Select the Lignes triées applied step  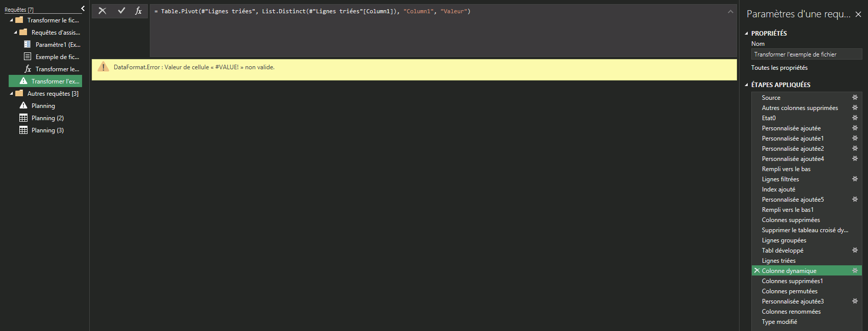click(x=778, y=261)
